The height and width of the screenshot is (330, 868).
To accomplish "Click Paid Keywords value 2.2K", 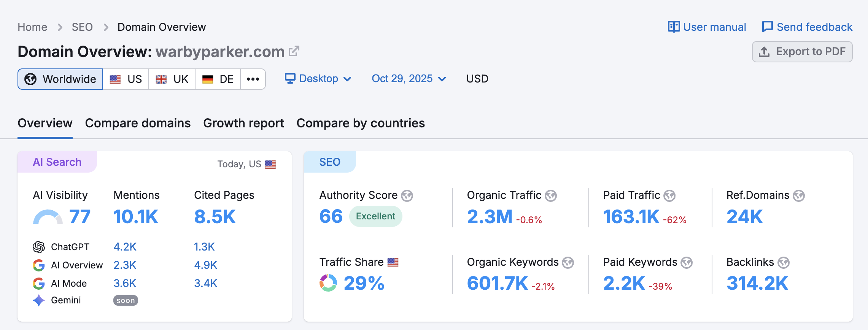I will (624, 283).
